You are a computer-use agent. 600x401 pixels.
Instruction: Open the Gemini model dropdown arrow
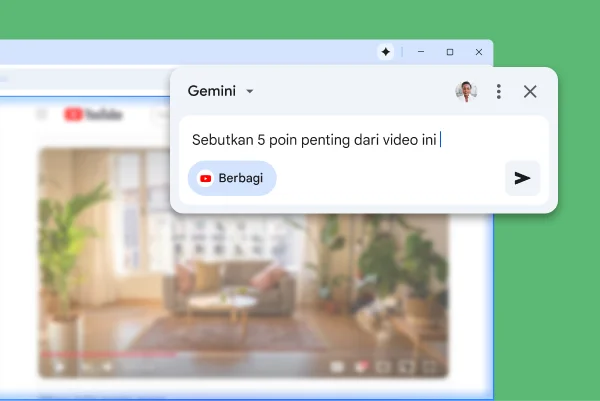(x=250, y=91)
